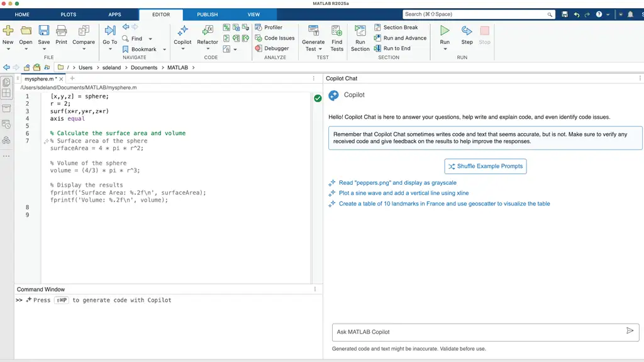Click the Find Tests icon

pos(337,31)
